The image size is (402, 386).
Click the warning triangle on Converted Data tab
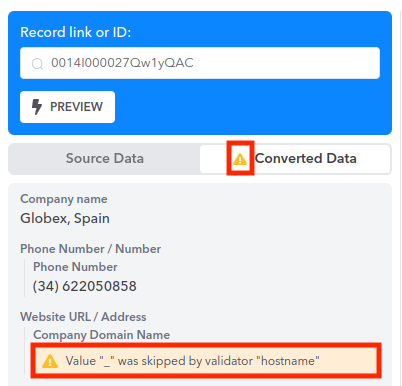click(x=240, y=159)
